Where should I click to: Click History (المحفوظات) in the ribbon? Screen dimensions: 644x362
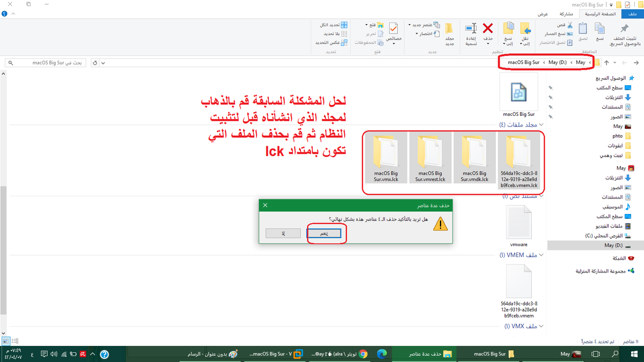[x=370, y=42]
